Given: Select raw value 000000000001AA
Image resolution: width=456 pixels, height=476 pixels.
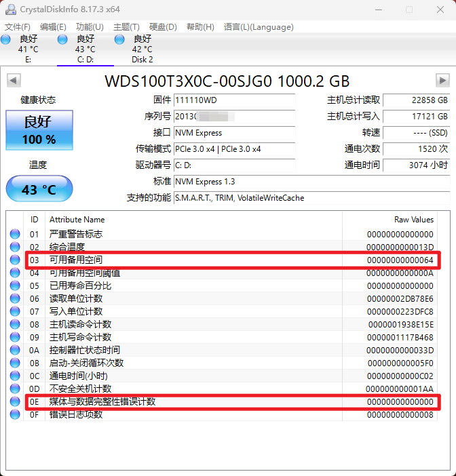Looking at the screenshot, I should pos(400,389).
